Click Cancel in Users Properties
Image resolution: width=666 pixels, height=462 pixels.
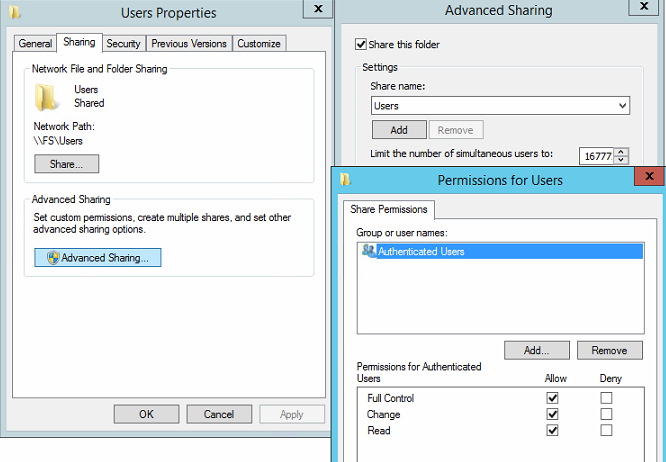click(x=219, y=414)
